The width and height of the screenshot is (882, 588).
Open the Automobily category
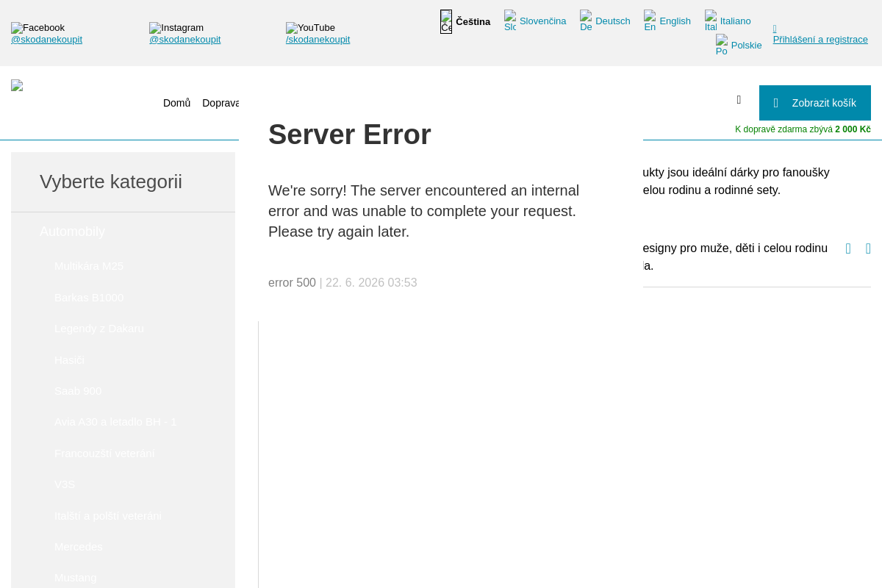pos(72,232)
